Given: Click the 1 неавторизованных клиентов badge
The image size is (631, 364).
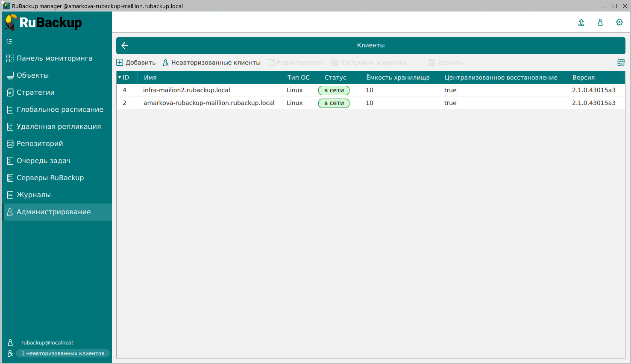Looking at the screenshot, I should (63, 353).
